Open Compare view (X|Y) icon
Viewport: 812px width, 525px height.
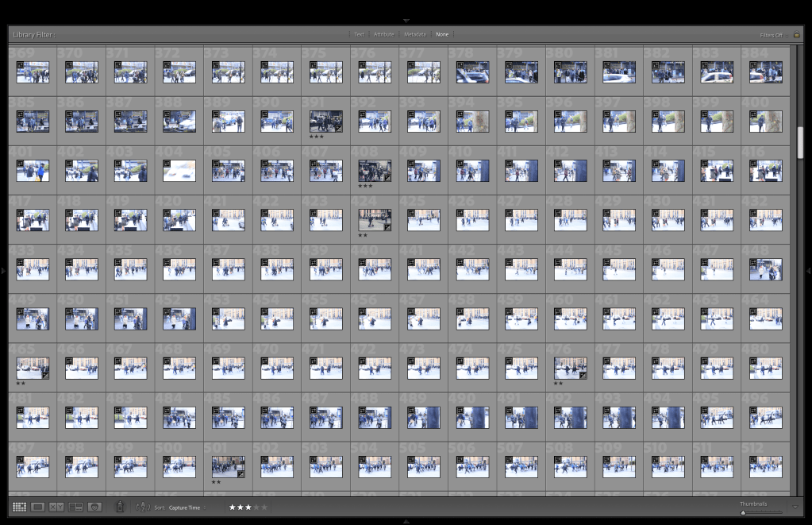click(56, 507)
